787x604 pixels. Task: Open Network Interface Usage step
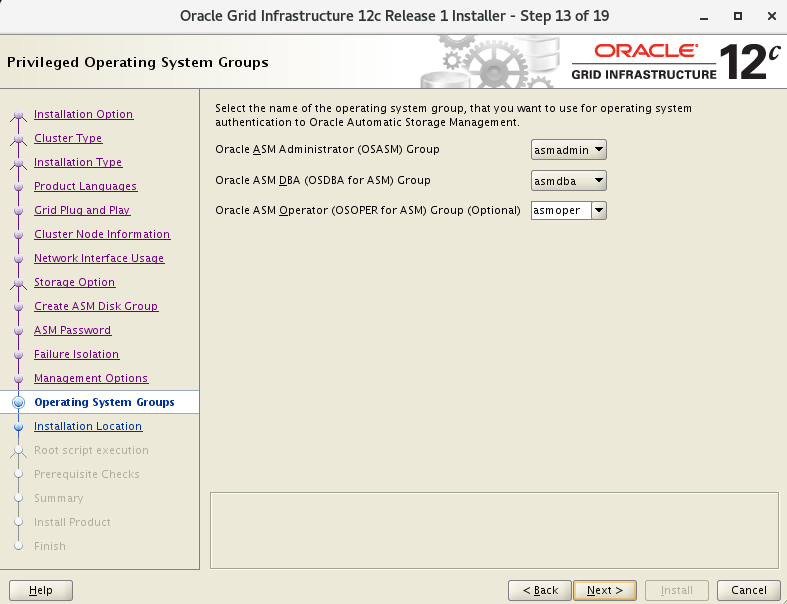tap(99, 258)
